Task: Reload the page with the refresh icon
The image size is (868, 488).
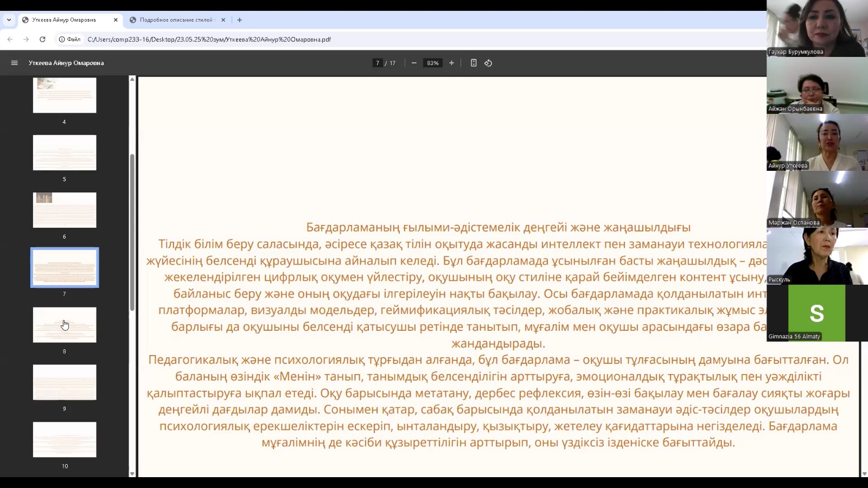Action: click(x=42, y=39)
